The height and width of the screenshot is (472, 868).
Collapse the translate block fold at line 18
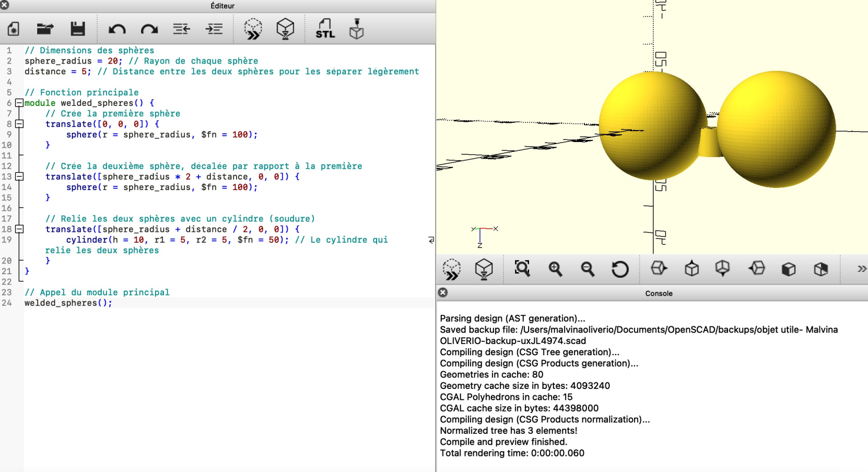[19, 229]
